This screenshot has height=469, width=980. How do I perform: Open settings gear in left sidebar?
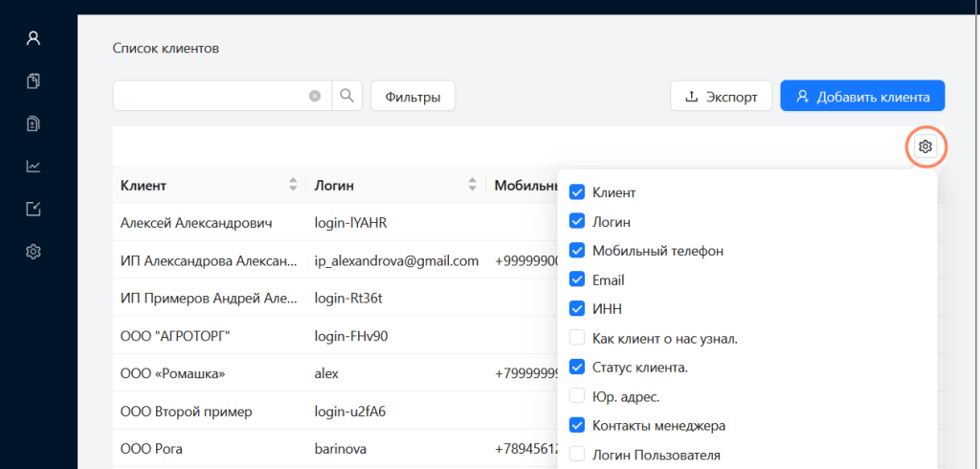click(33, 252)
